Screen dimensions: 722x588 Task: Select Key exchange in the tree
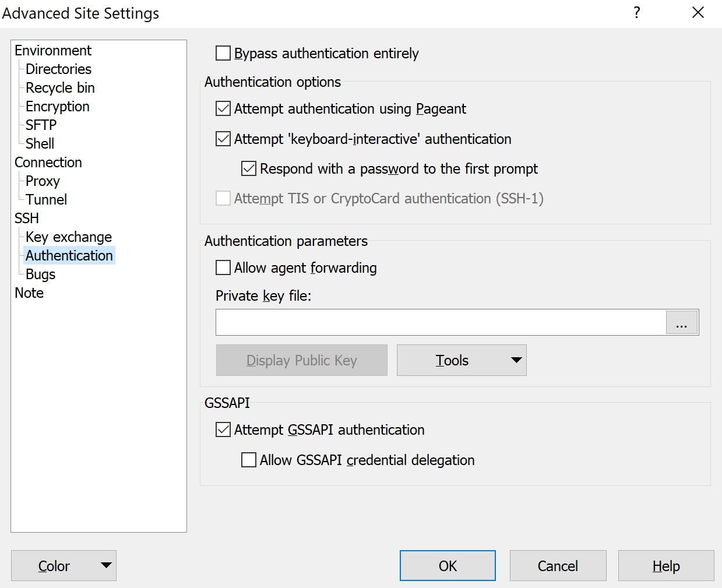(69, 237)
